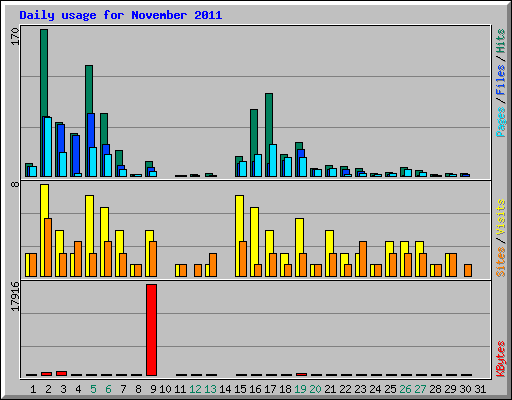Viewport: 512px width, 400px height.
Task: Click day label "3" on the x-axis
Action: click(x=63, y=389)
